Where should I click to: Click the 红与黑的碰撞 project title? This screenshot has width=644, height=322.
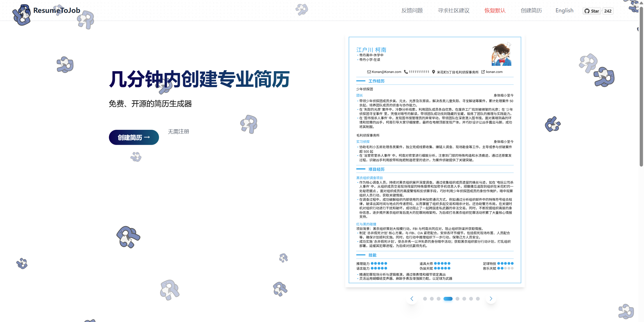click(x=366, y=224)
